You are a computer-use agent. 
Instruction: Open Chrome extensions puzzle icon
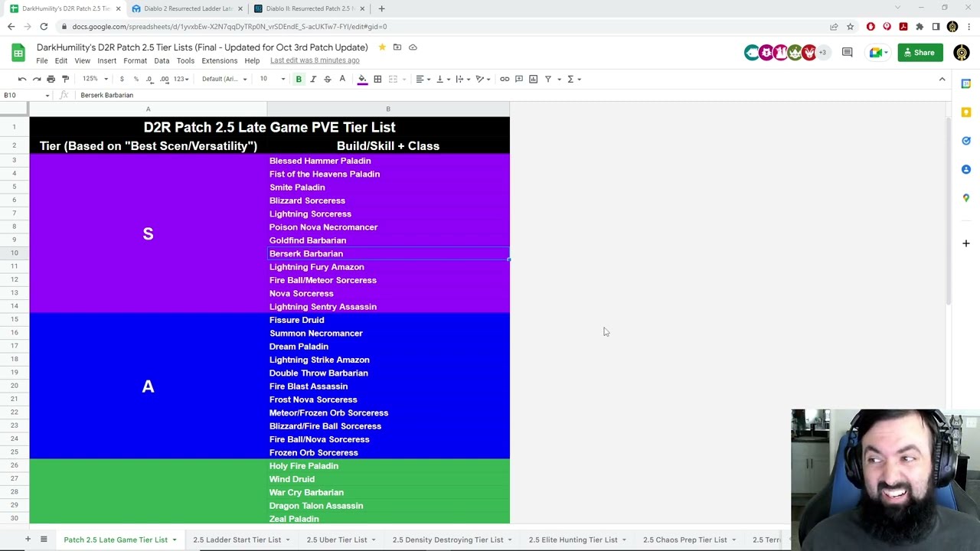[920, 27]
